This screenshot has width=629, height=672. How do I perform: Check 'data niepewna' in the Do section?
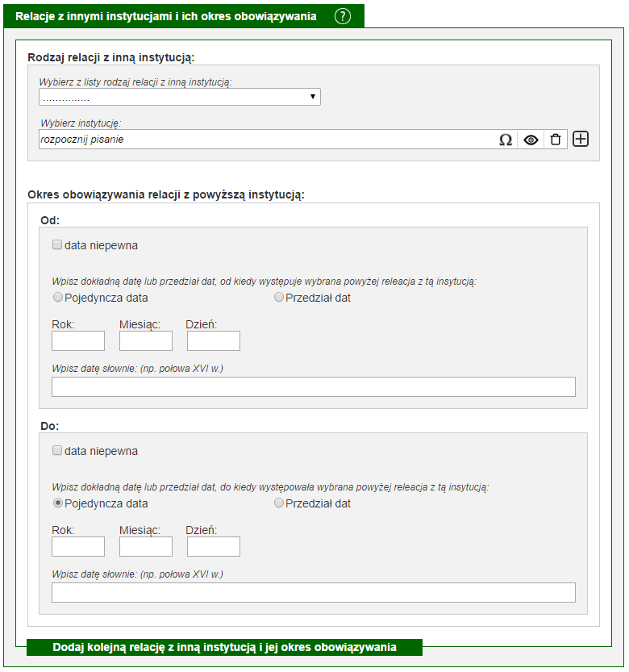pyautogui.click(x=57, y=450)
